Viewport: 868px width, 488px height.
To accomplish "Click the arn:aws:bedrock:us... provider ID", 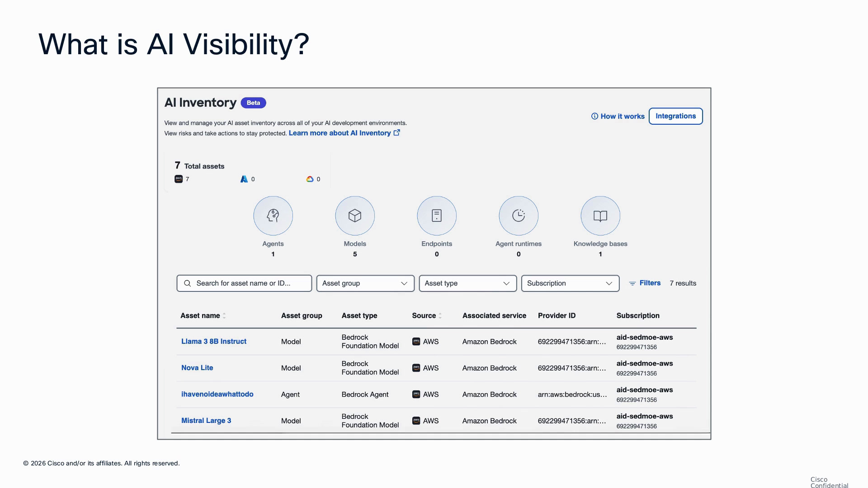I will (x=572, y=394).
